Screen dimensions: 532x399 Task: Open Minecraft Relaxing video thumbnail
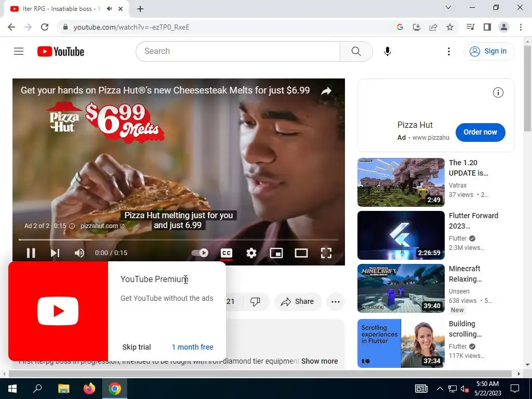tap(401, 288)
